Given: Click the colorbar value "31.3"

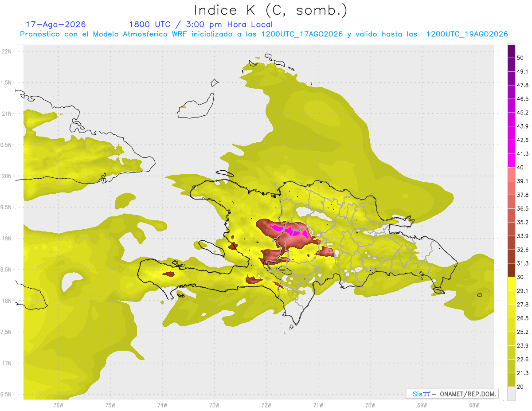Looking at the screenshot, I should pyautogui.click(x=523, y=263).
